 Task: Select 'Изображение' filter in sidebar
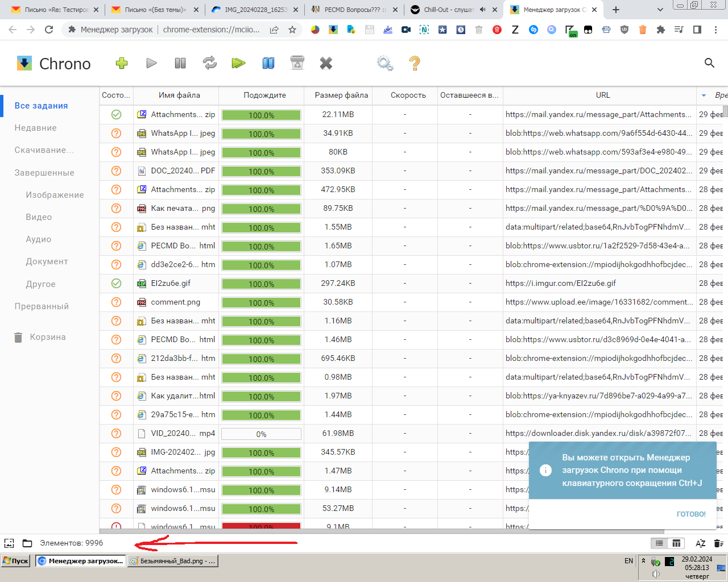(x=55, y=195)
